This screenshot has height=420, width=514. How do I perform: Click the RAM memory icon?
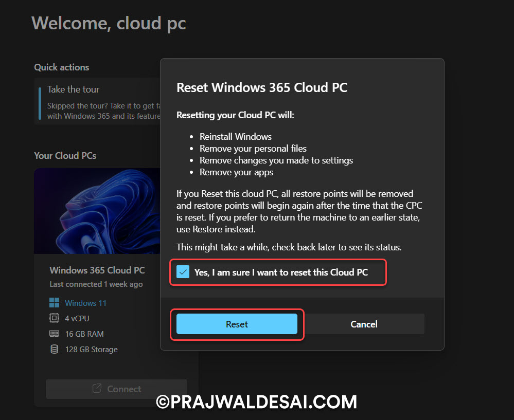tap(54, 334)
